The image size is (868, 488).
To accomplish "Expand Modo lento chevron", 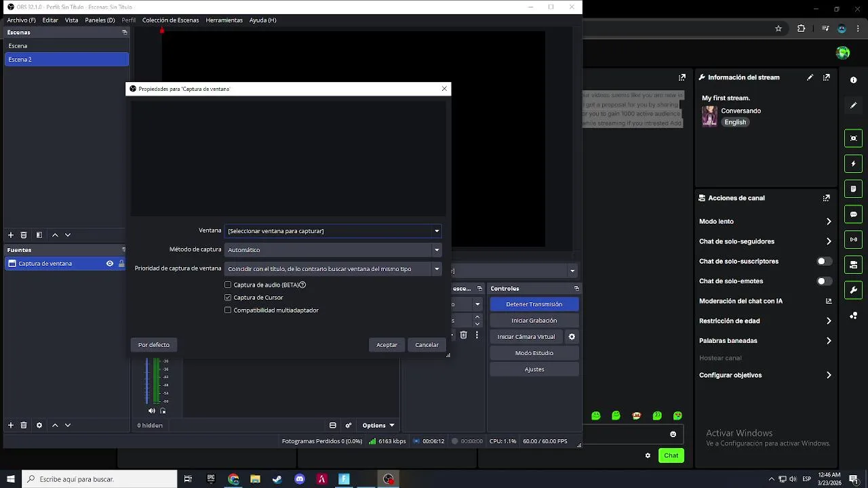I will click(829, 222).
